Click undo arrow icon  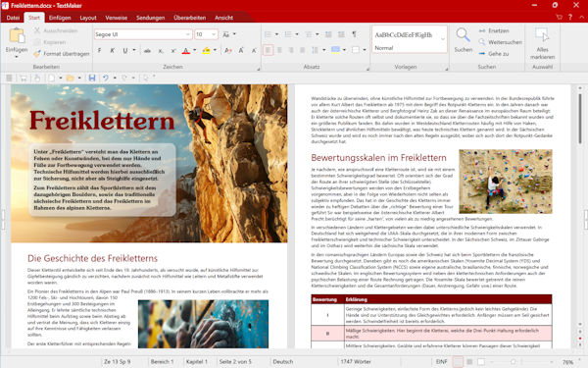pos(106,78)
